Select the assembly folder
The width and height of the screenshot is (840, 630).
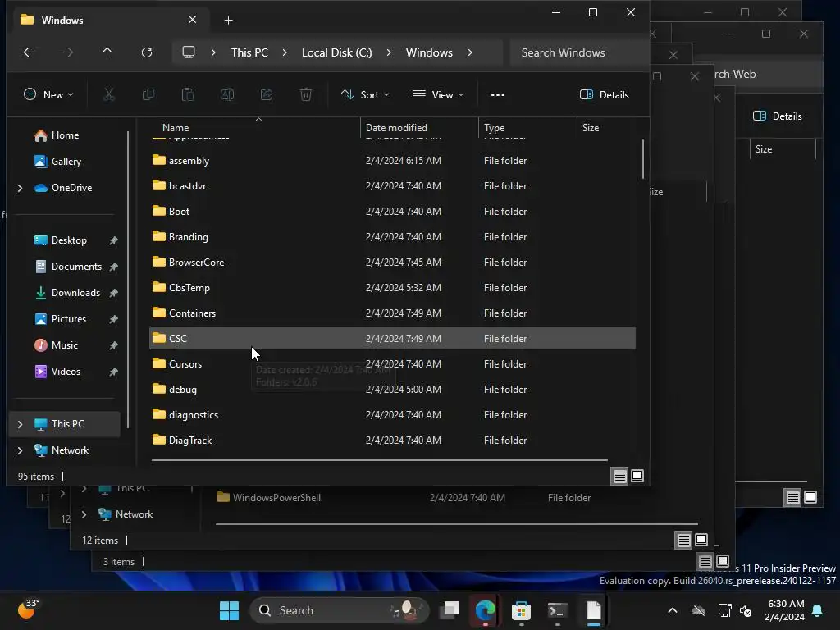pos(392,161)
